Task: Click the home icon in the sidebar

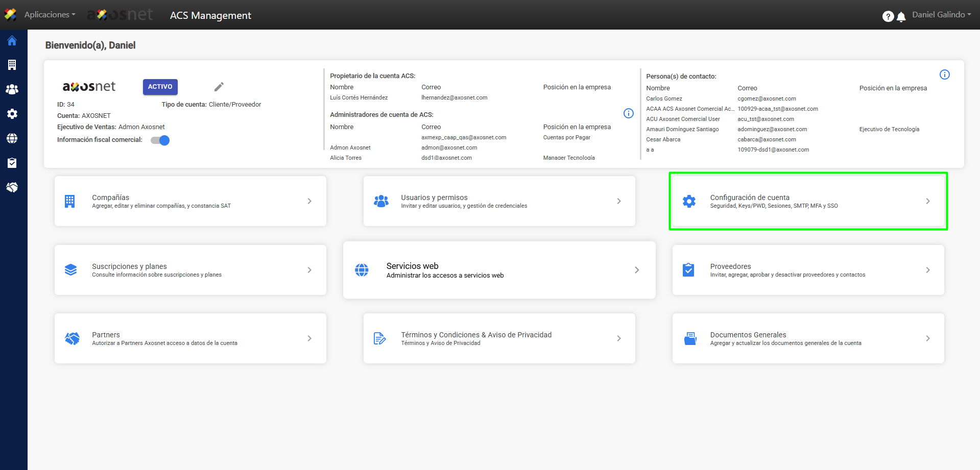Action: tap(12, 41)
